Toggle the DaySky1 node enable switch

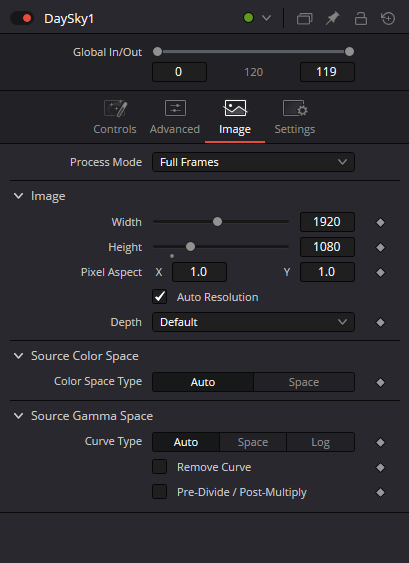click(22, 18)
